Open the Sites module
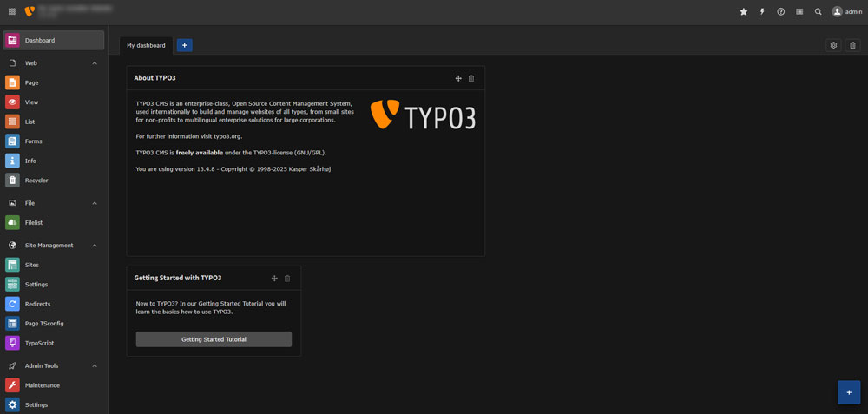 tap(54, 265)
